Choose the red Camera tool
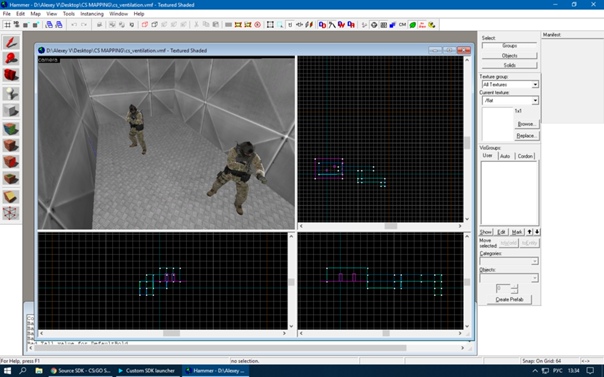This screenshot has width=604, height=377. (11, 75)
